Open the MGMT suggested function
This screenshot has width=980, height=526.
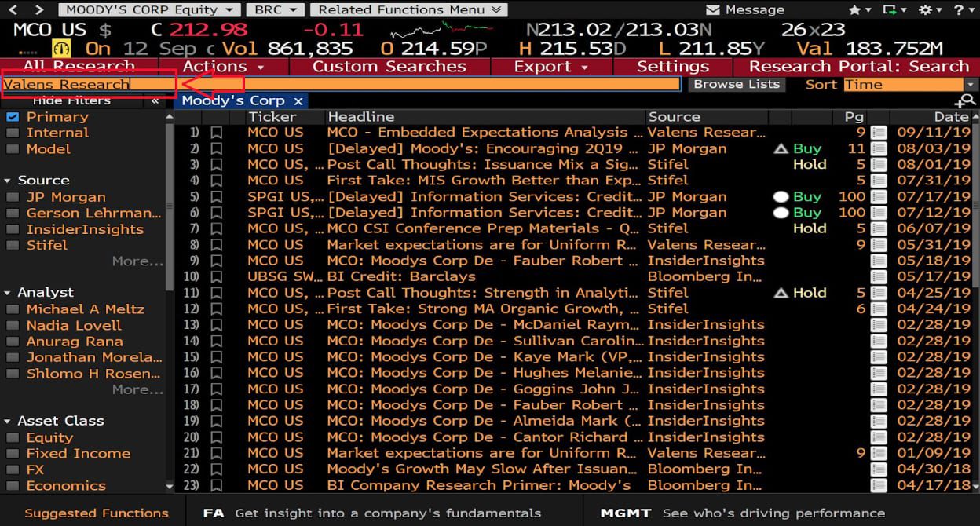(x=742, y=513)
